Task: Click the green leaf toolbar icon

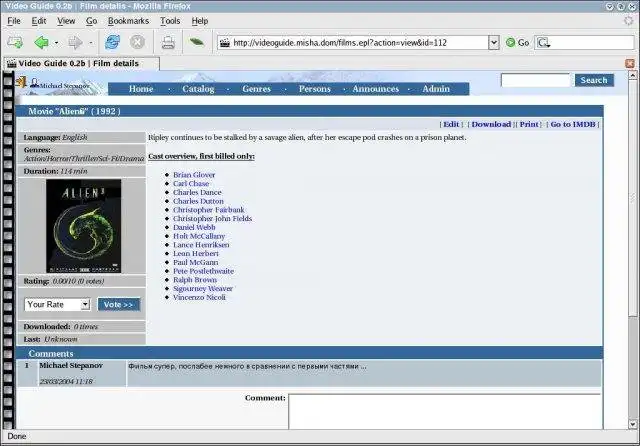Action: click(x=197, y=41)
